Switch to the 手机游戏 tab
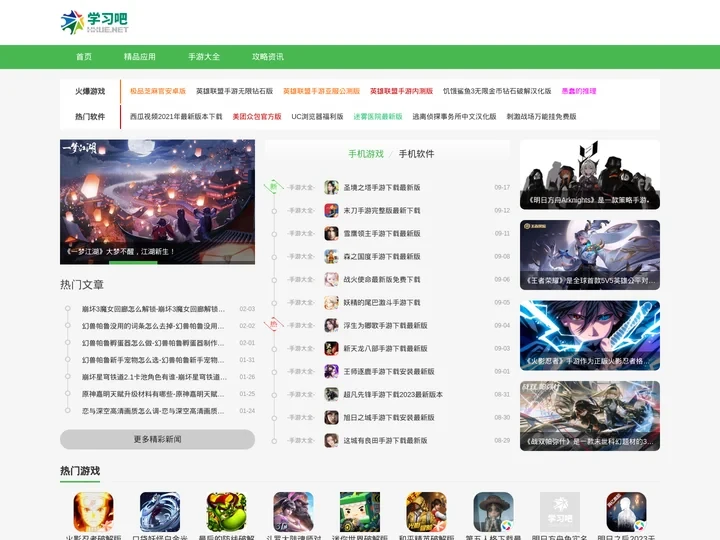The image size is (720, 540). 366,154
